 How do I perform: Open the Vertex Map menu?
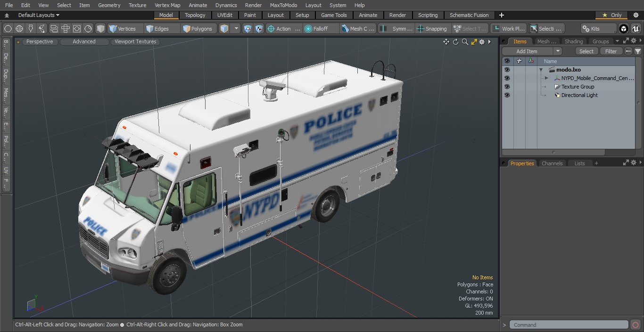click(167, 5)
